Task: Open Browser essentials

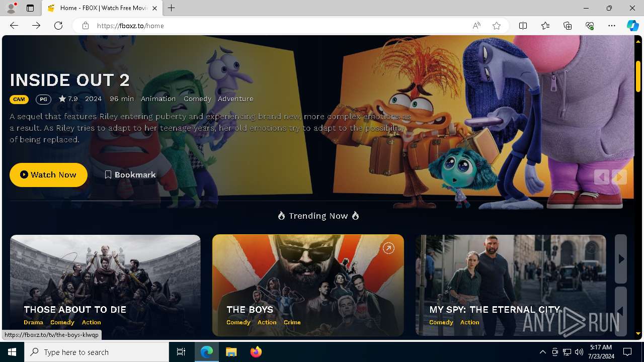Action: [x=590, y=26]
